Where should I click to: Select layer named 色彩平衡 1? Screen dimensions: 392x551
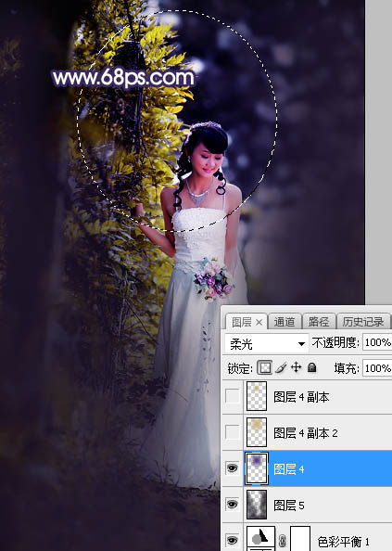pos(343,542)
